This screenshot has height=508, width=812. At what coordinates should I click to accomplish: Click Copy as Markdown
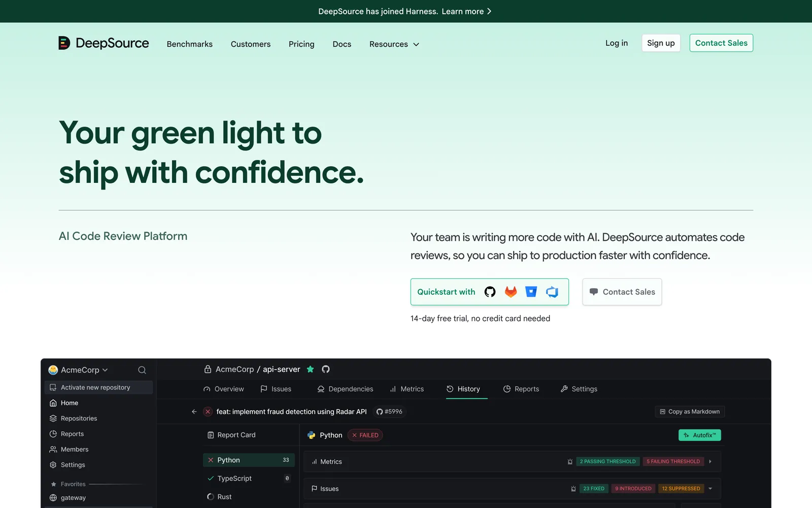tap(690, 411)
